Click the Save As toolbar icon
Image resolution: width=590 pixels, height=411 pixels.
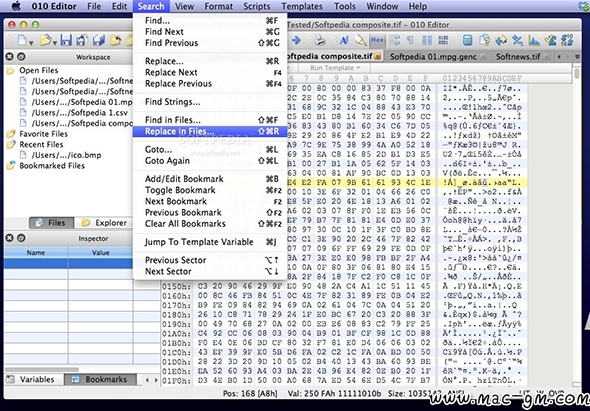82,40
